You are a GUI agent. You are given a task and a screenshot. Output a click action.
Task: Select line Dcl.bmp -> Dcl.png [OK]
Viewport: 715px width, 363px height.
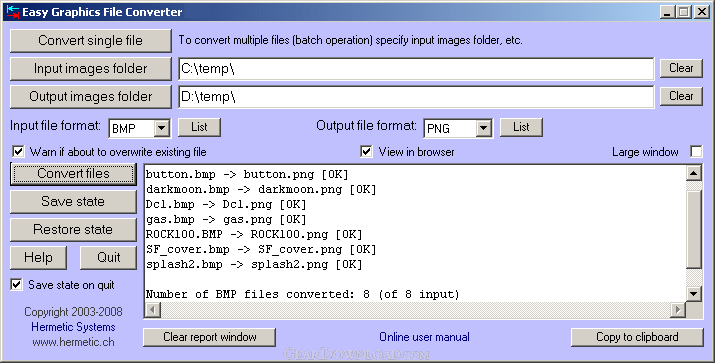[226, 204]
